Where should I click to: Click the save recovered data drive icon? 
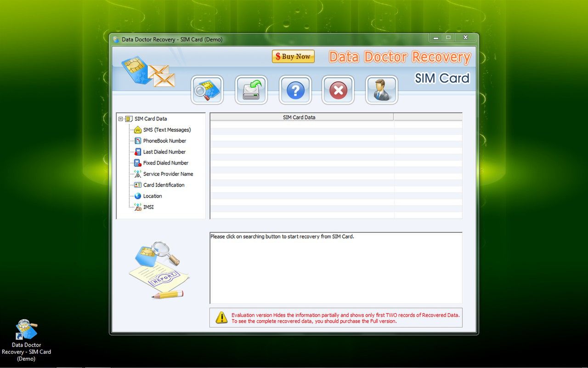pyautogui.click(x=251, y=90)
